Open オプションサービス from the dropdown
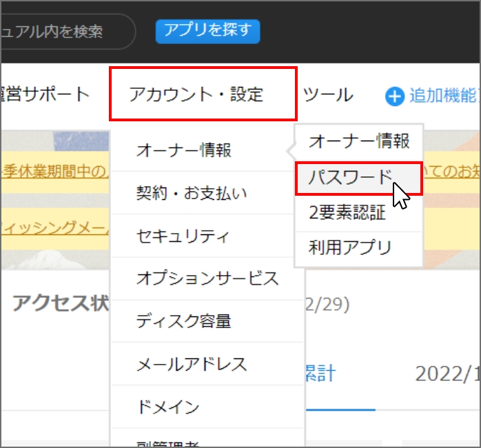481x448 pixels. pyautogui.click(x=207, y=278)
